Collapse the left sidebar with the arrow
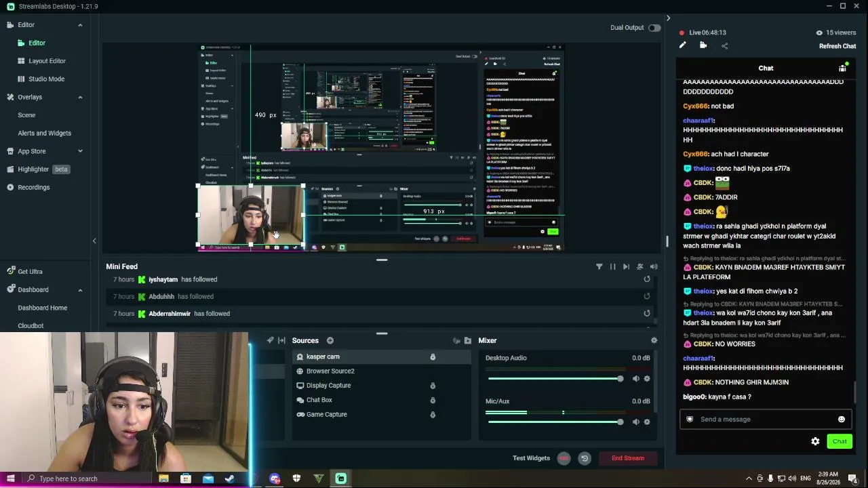The height and width of the screenshot is (488, 868). [94, 241]
